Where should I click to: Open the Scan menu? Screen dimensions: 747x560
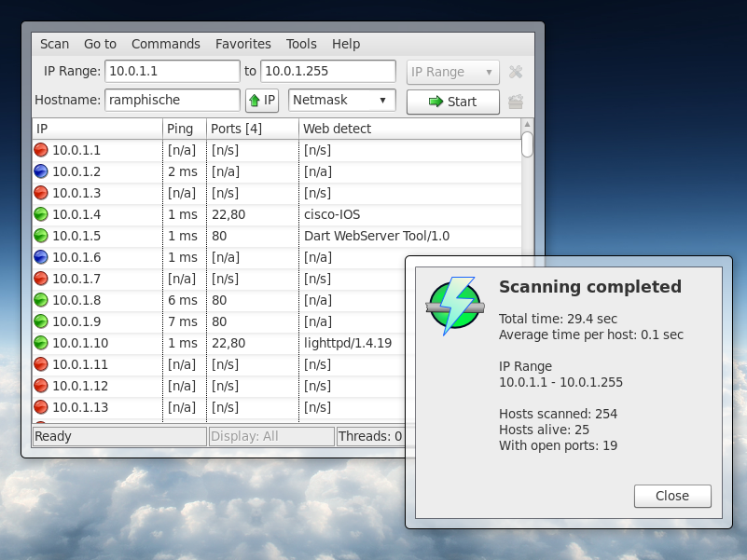(54, 44)
